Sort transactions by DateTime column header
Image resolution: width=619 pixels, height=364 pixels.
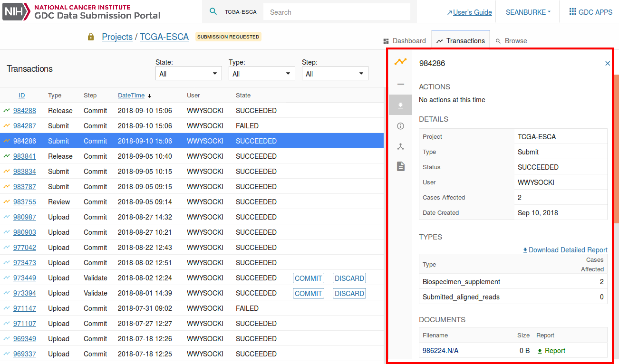click(x=131, y=96)
